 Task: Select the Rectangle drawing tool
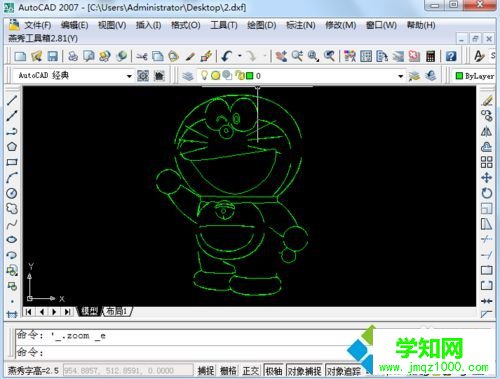click(x=12, y=162)
